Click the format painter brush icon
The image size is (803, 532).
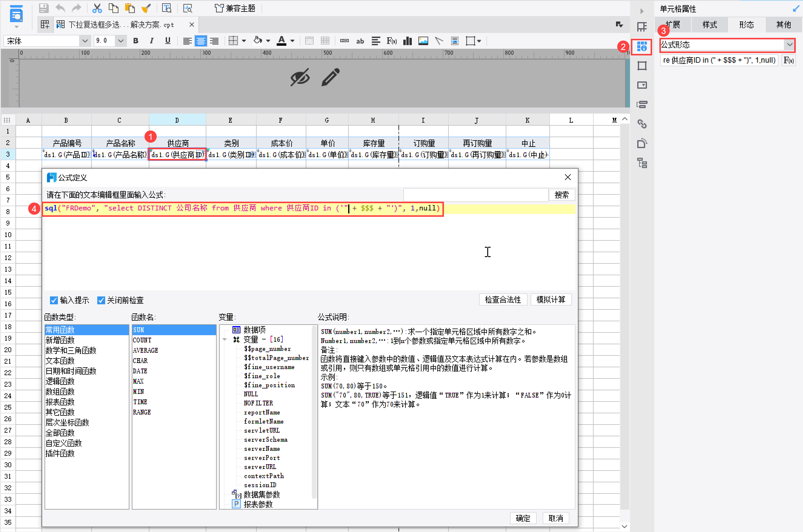tap(146, 8)
